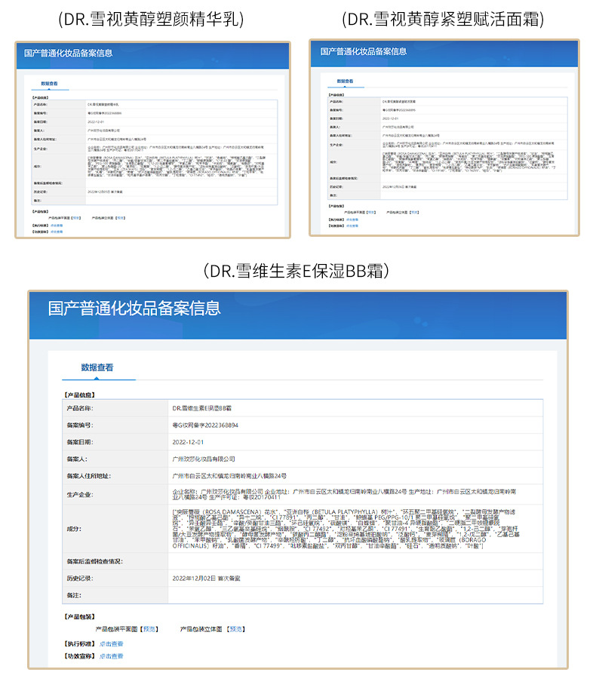Screen dimensions: 596x700
Task: Click 历史记录 value in 紧塑赋活面霜 panel
Action: coord(399,186)
